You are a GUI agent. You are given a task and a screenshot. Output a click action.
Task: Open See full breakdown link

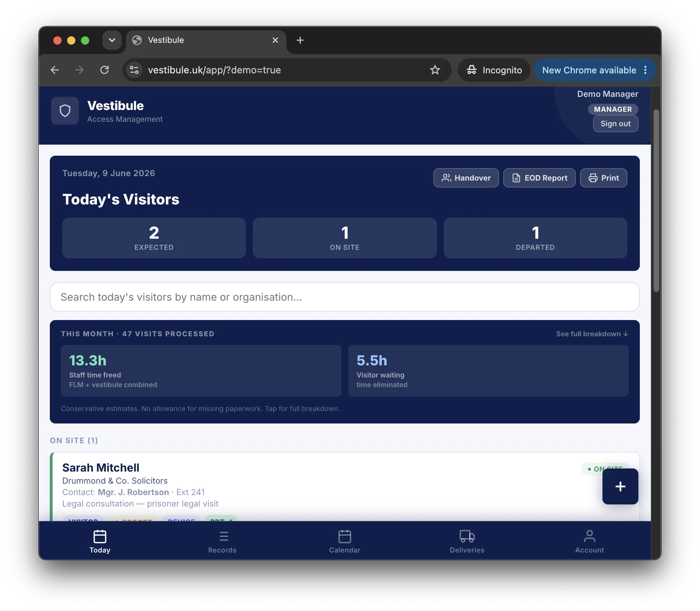pos(592,334)
